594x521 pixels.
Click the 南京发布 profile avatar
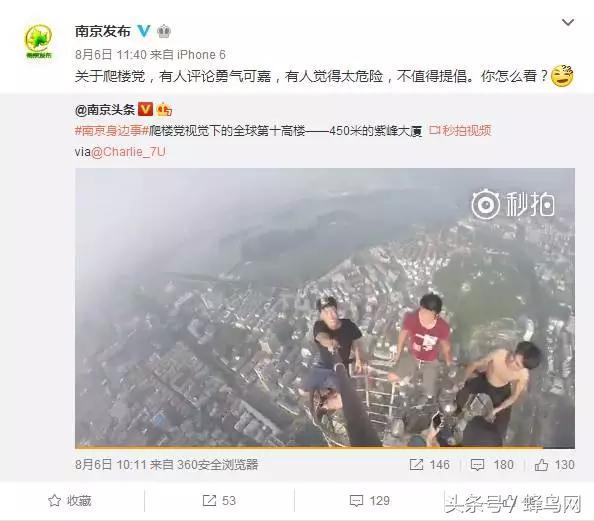(x=39, y=41)
